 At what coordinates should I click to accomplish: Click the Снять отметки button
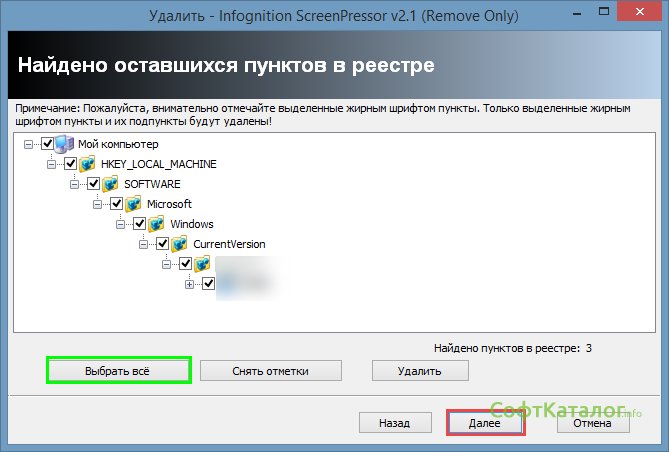[270, 371]
